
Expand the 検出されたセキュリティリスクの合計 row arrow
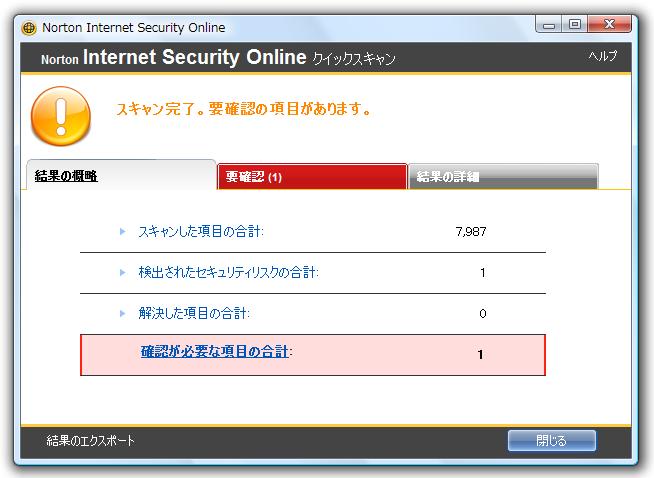(122, 272)
